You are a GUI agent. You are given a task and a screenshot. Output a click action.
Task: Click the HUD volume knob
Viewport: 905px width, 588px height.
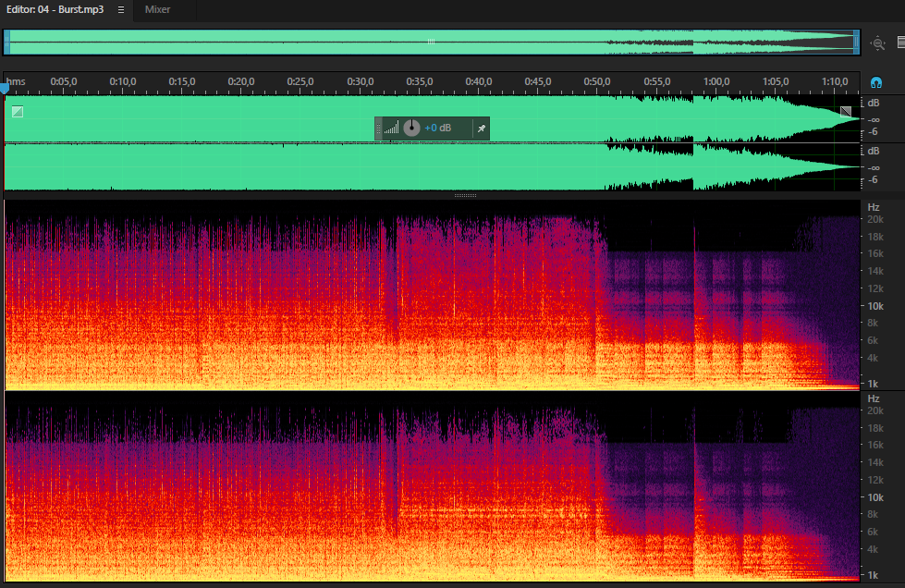pyautogui.click(x=411, y=129)
